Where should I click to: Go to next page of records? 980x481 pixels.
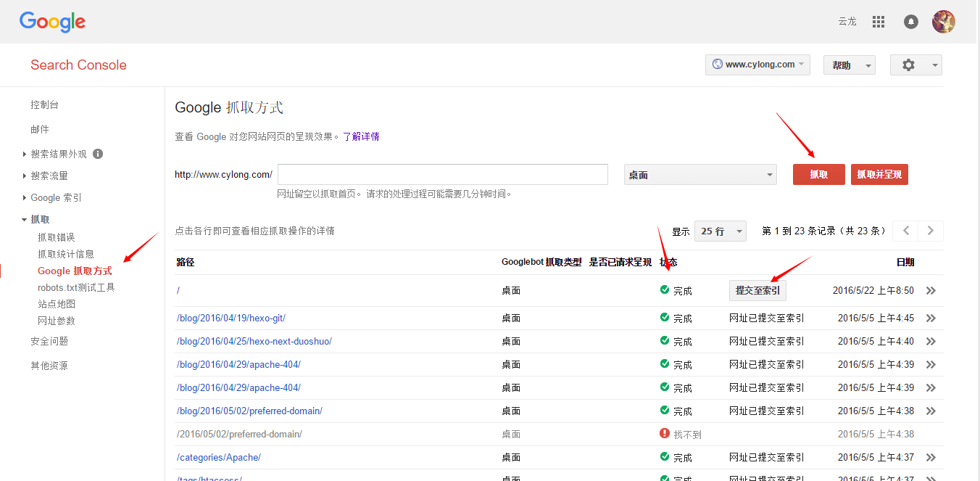931,231
